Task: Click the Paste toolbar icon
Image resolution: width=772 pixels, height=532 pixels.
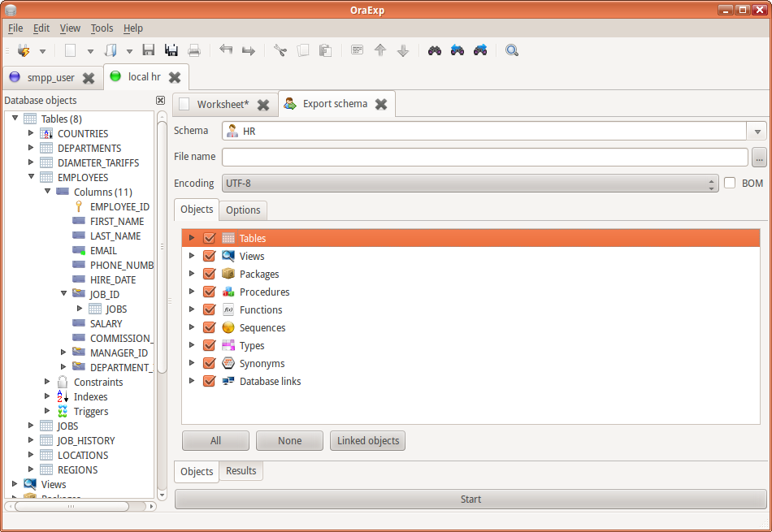Action: pos(324,50)
